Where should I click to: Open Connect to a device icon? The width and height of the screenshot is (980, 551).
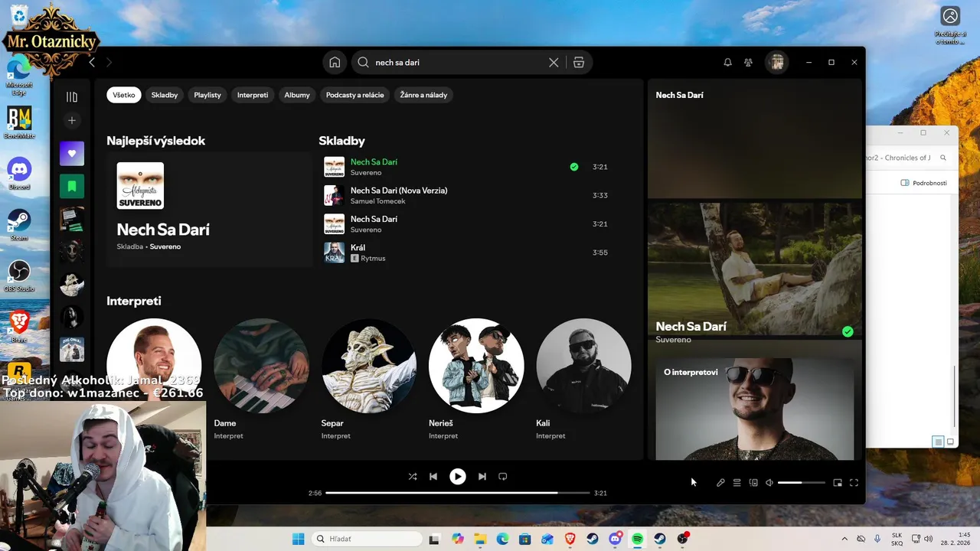tap(753, 483)
